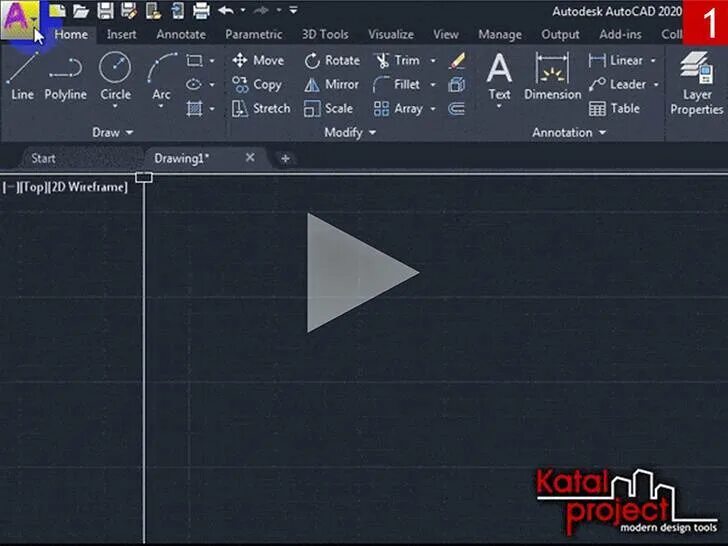Select the Circle tool
The height and width of the screenshot is (546, 728).
115,77
